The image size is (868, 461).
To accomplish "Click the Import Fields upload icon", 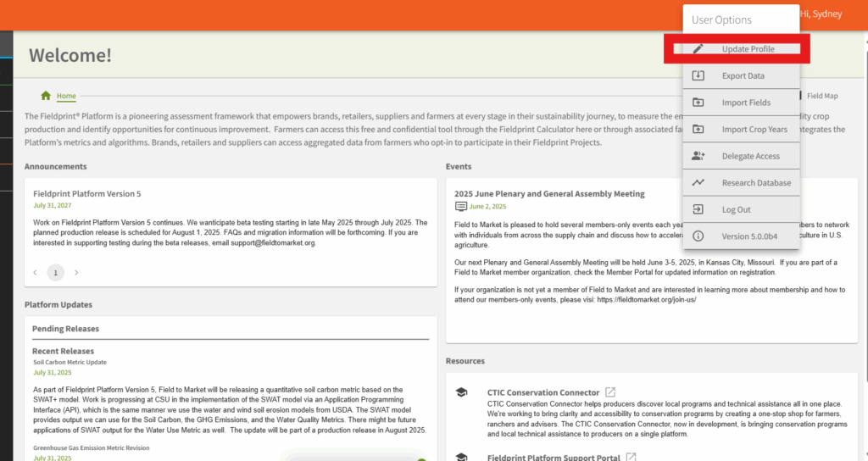I will [x=698, y=103].
